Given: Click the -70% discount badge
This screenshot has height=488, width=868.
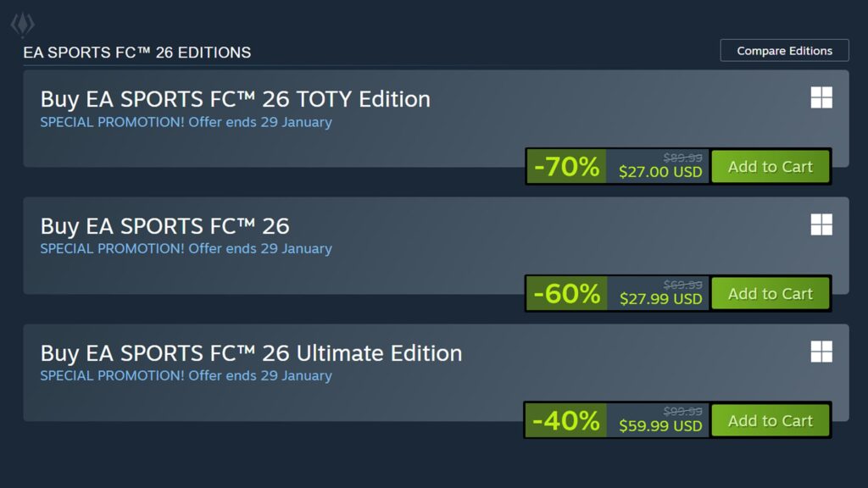Looking at the screenshot, I should tap(566, 167).
